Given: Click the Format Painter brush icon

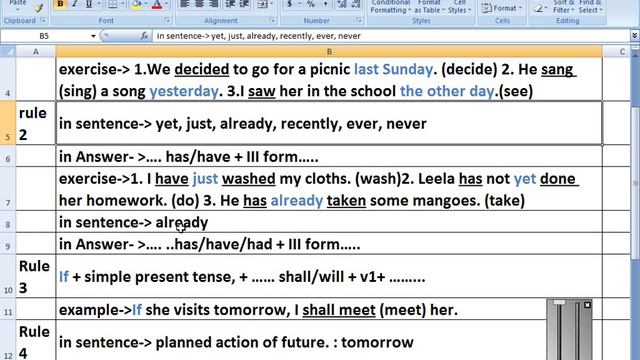Looking at the screenshot, I should coord(39,7).
